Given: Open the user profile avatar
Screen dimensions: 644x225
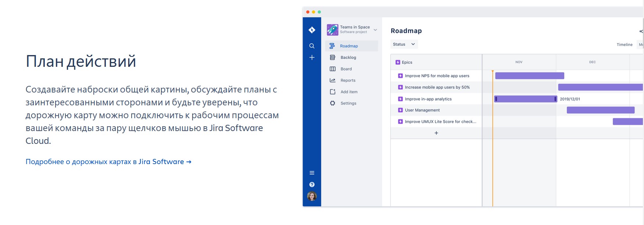Looking at the screenshot, I should pos(312,196).
